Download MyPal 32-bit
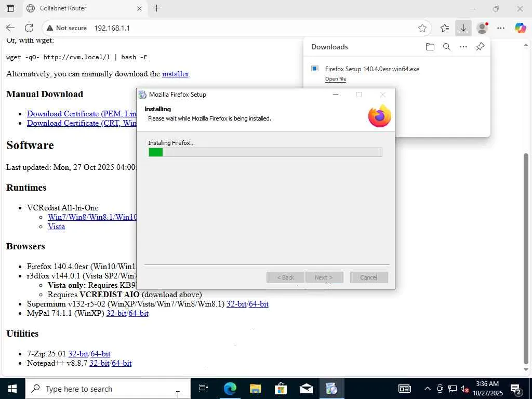This screenshot has height=399, width=532. pos(116,313)
